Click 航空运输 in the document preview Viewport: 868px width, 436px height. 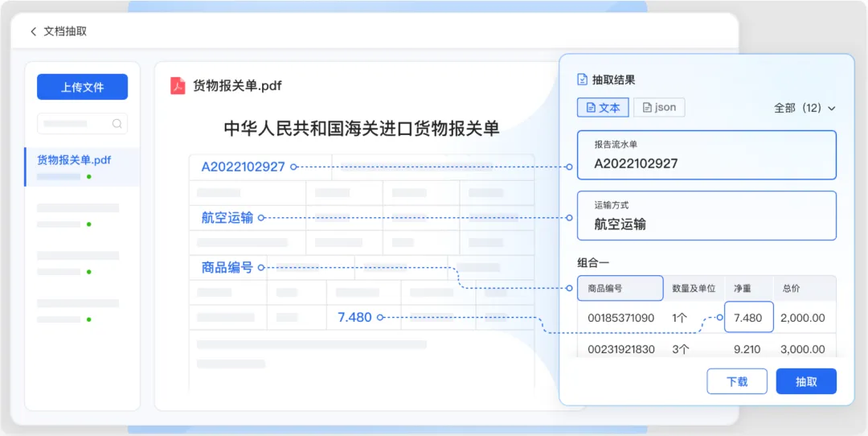click(227, 218)
